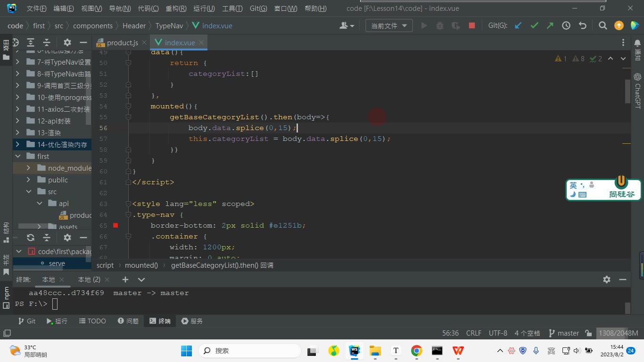Image resolution: width=644 pixels, height=362 pixels.
Task: Run the current file configuration
Action: pos(424,26)
